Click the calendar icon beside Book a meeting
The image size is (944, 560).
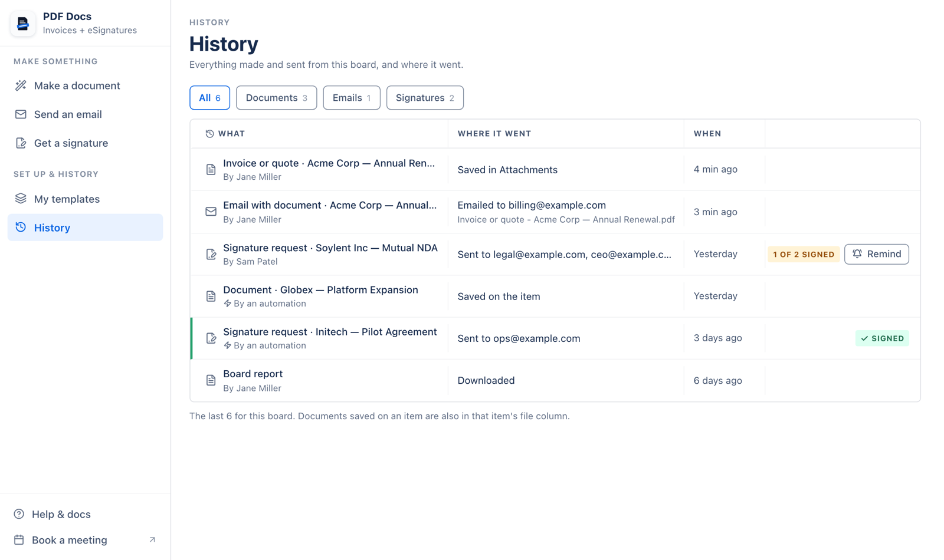19,540
